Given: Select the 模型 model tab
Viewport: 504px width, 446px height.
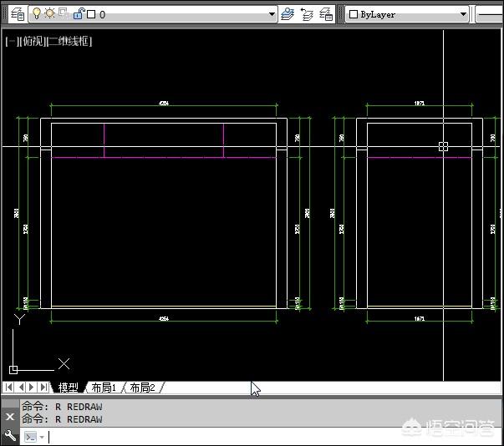Looking at the screenshot, I should (68, 388).
